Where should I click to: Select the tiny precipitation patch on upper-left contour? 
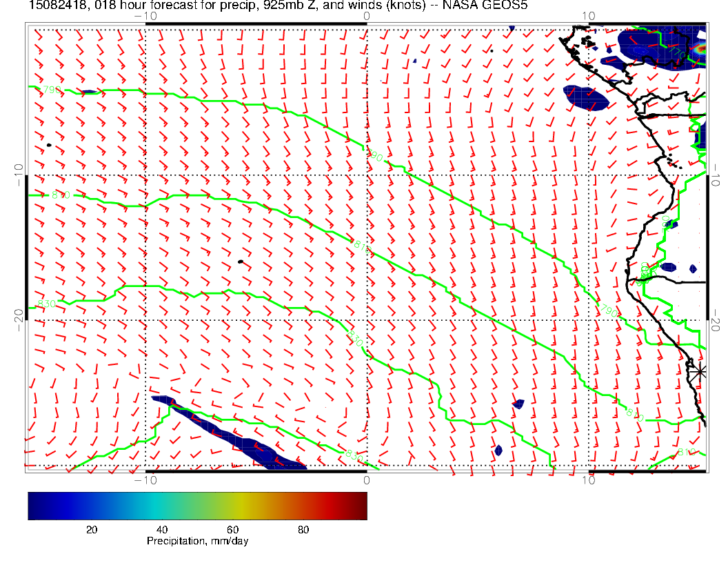pos(88,91)
